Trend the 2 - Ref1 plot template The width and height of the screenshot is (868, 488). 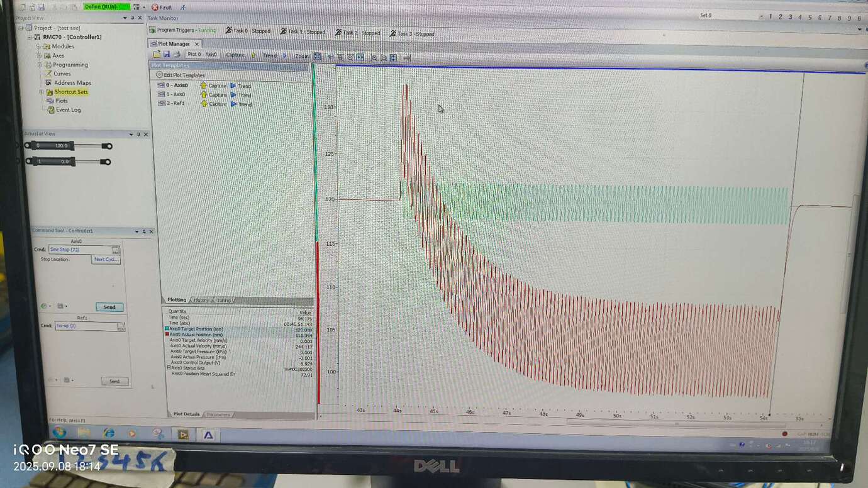point(241,104)
